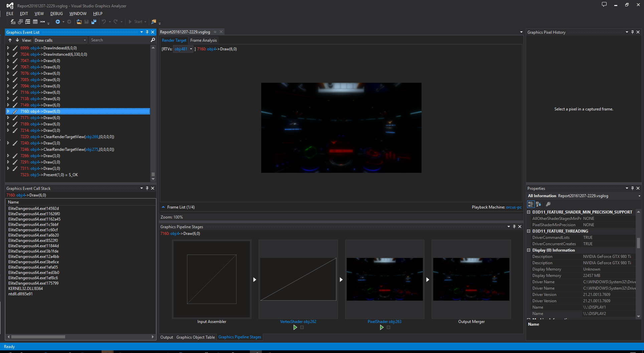This screenshot has width=644, height=353.
Task: Open the HELP menu
Action: coord(98,14)
